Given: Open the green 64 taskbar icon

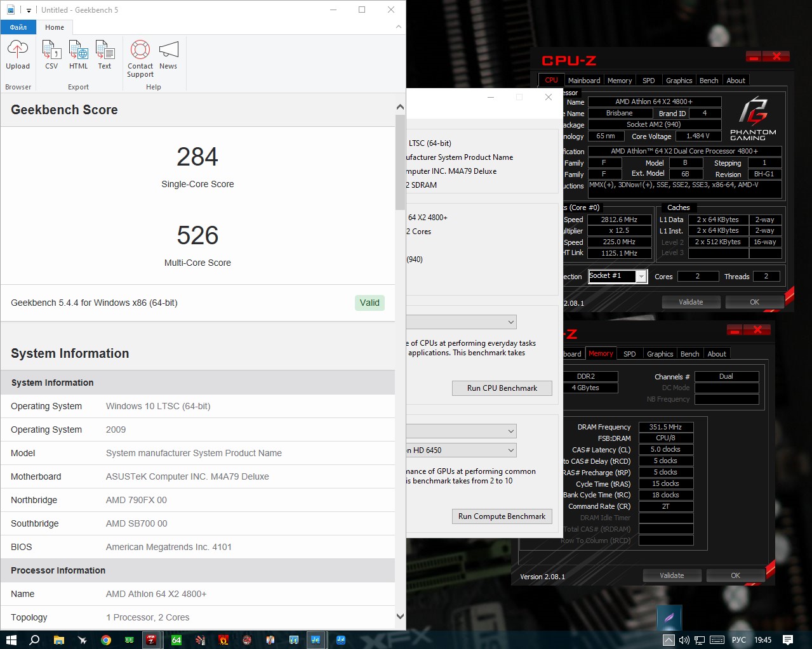Looking at the screenshot, I should 176,639.
